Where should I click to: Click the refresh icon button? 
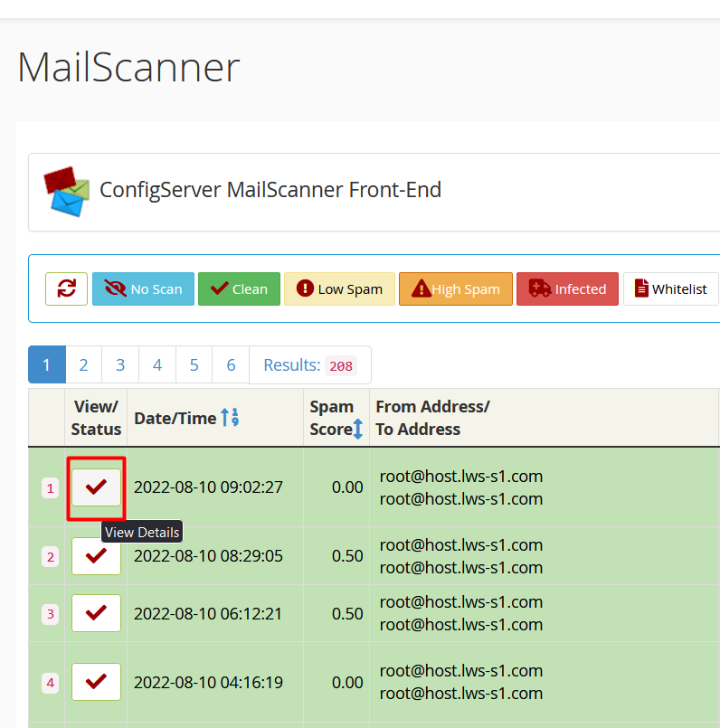pos(66,289)
